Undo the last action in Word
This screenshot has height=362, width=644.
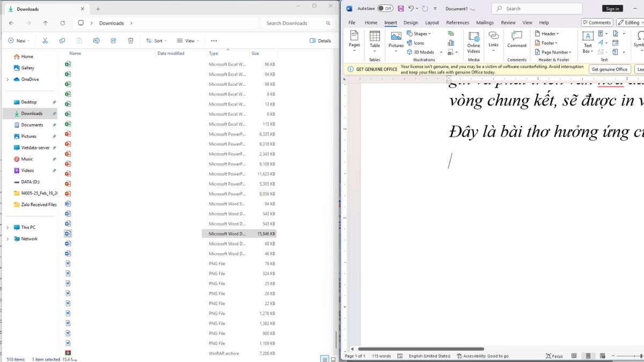pyautogui.click(x=411, y=9)
